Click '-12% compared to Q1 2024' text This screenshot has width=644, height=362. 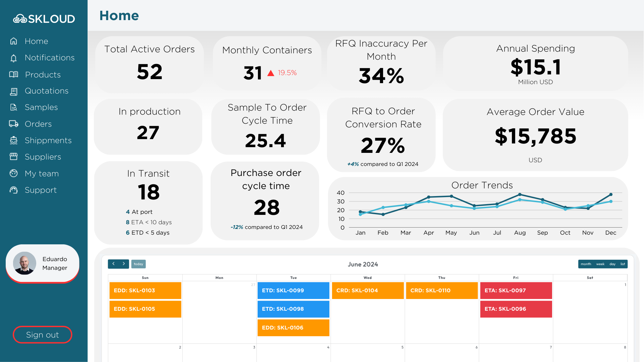(267, 227)
